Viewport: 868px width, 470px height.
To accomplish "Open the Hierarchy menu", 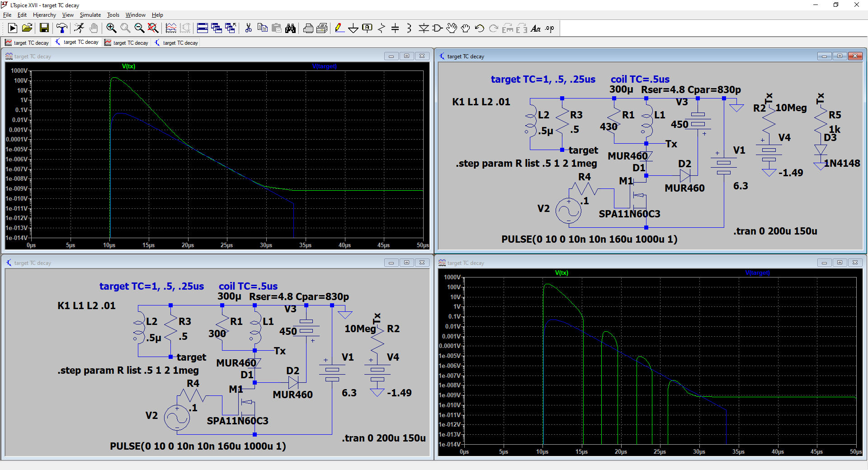I will pyautogui.click(x=44, y=15).
